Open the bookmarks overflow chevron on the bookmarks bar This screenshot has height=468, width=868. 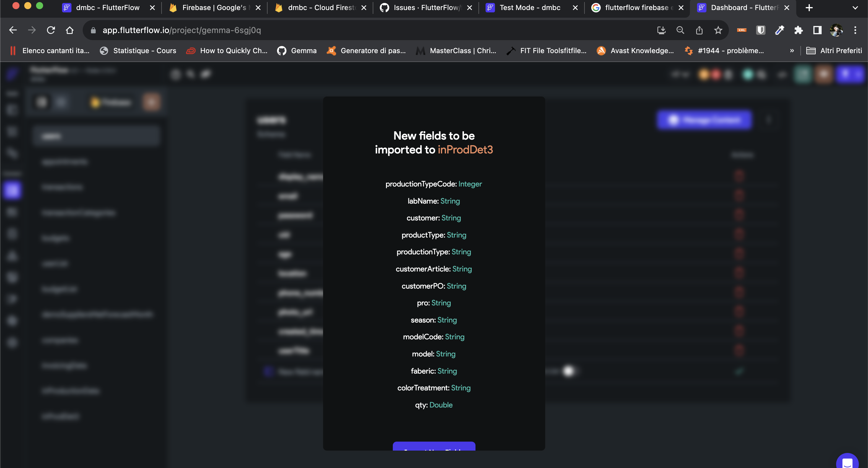(x=792, y=50)
